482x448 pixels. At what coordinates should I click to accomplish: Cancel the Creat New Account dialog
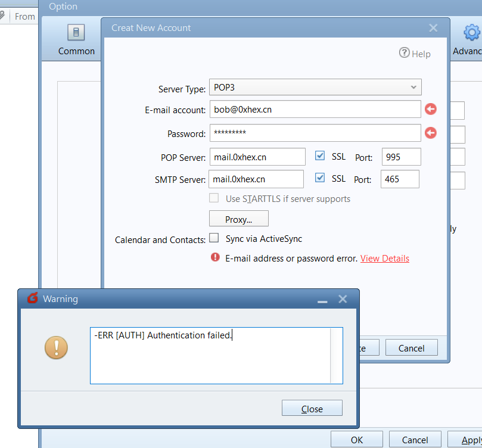tap(411, 348)
